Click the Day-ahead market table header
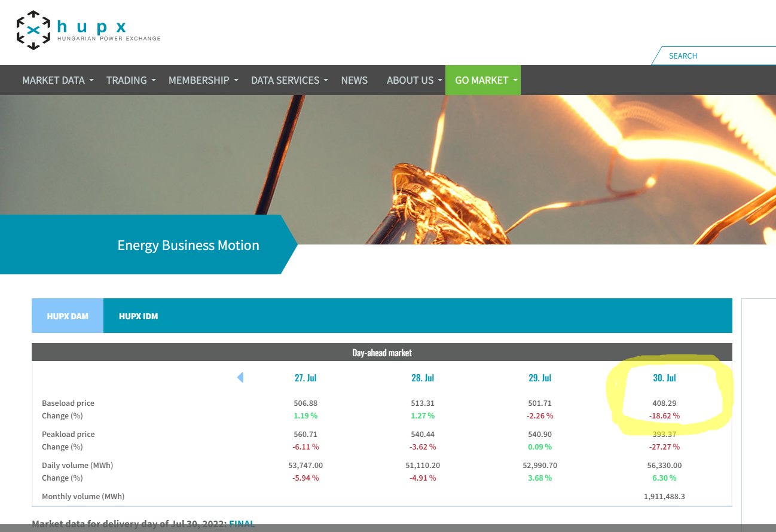This screenshot has height=532, width=776. 381,353
